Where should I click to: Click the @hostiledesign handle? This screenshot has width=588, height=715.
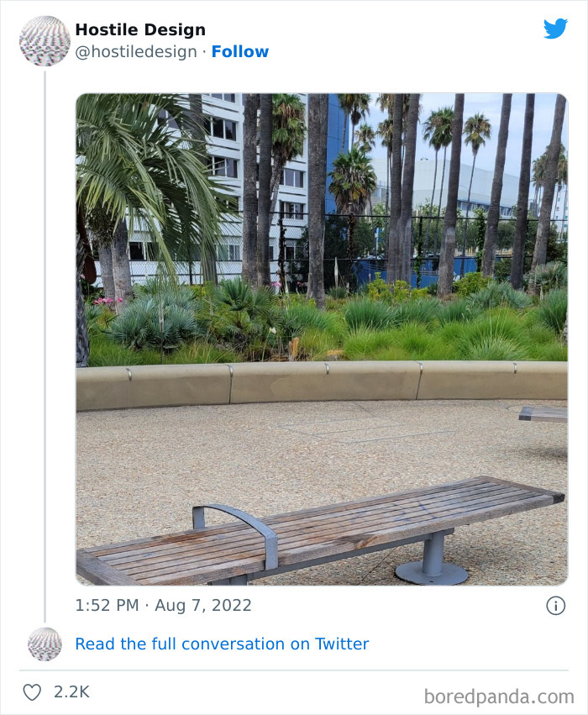[134, 51]
